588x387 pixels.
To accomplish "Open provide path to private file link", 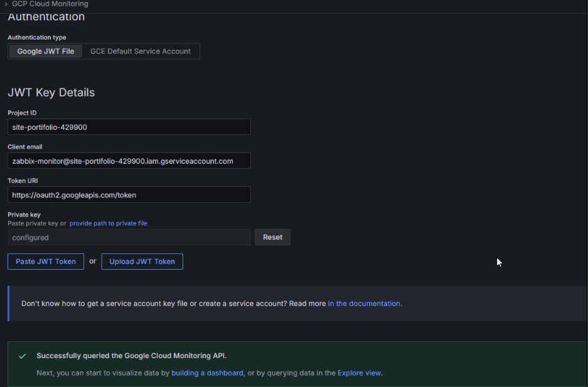I will point(109,223).
